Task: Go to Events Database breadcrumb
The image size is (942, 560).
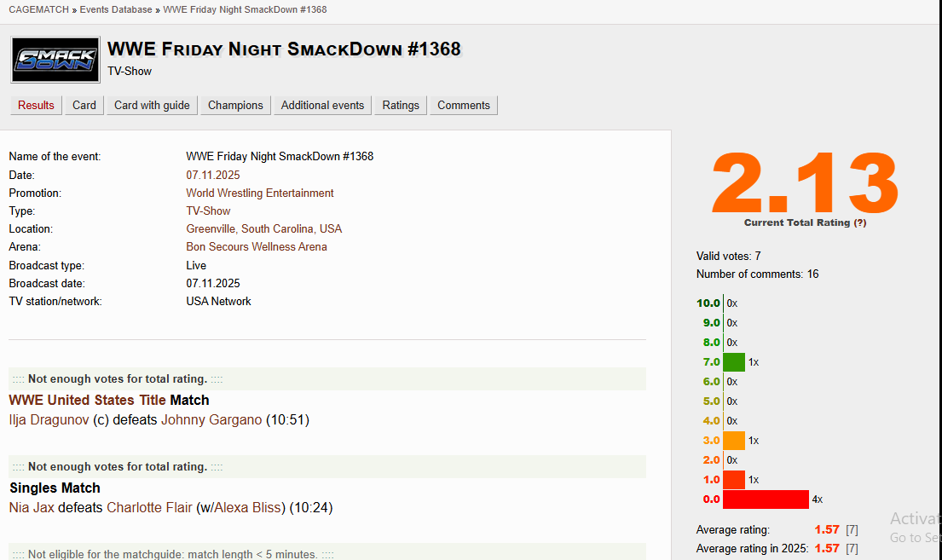Action: point(116,9)
